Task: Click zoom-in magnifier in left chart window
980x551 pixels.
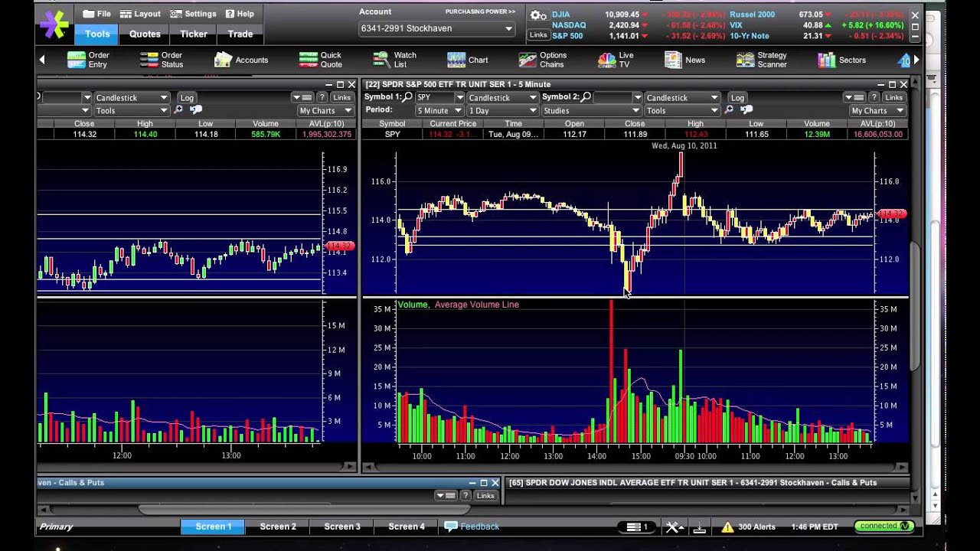Action: tap(179, 110)
